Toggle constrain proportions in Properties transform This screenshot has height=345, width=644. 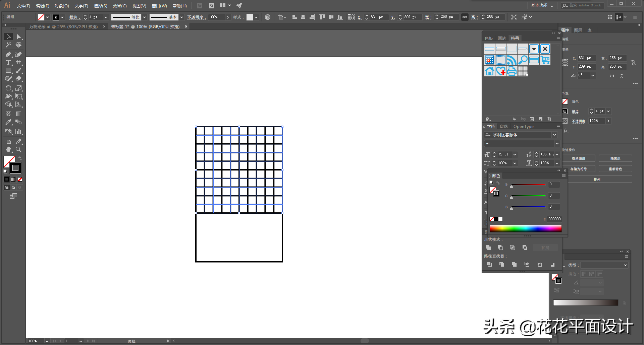pyautogui.click(x=633, y=63)
